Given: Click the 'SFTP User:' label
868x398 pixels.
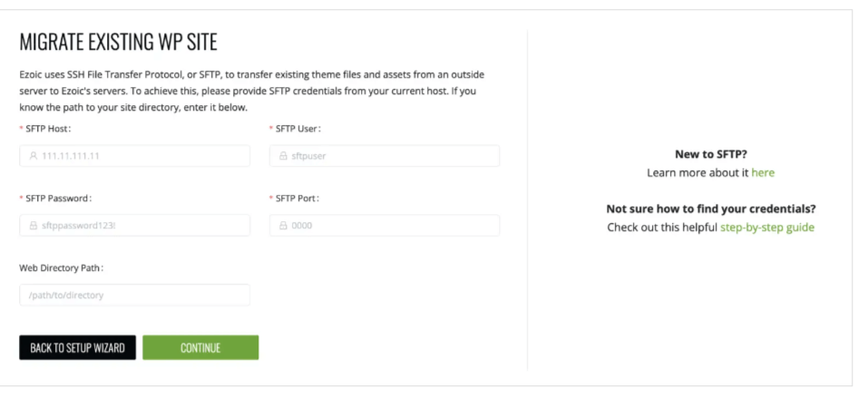Looking at the screenshot, I should coord(295,129).
